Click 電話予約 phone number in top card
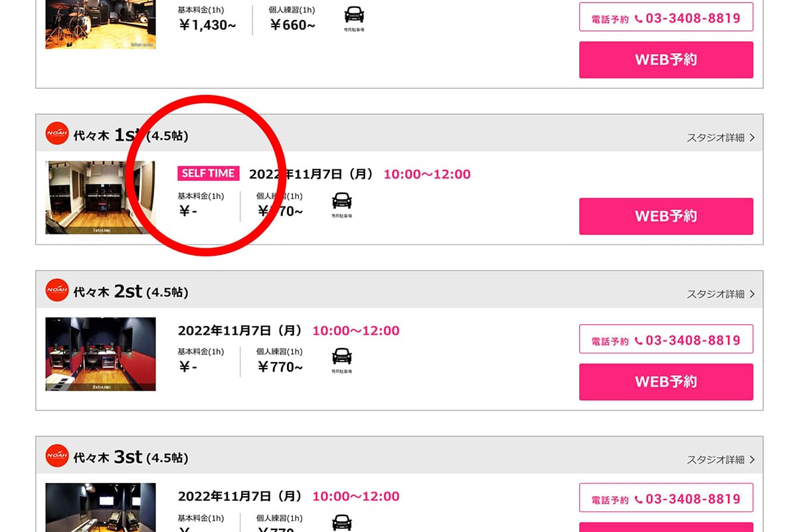The height and width of the screenshot is (532, 797). click(x=666, y=17)
